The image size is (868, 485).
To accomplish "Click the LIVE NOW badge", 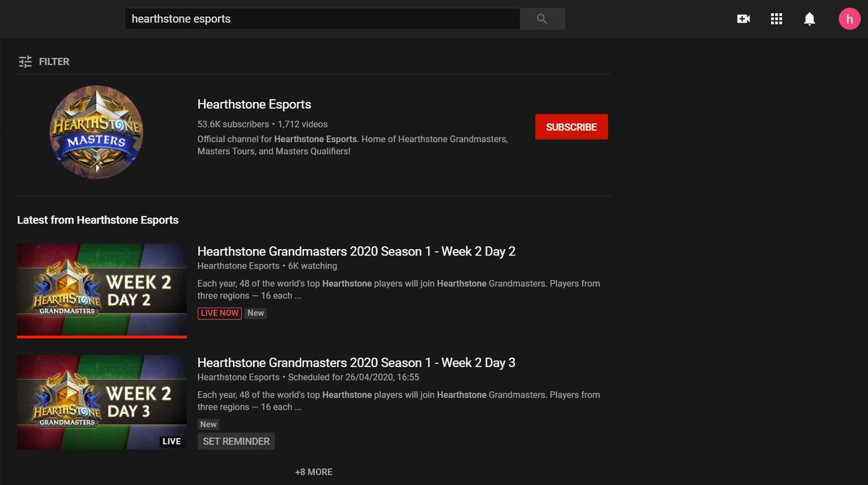I will pos(220,313).
